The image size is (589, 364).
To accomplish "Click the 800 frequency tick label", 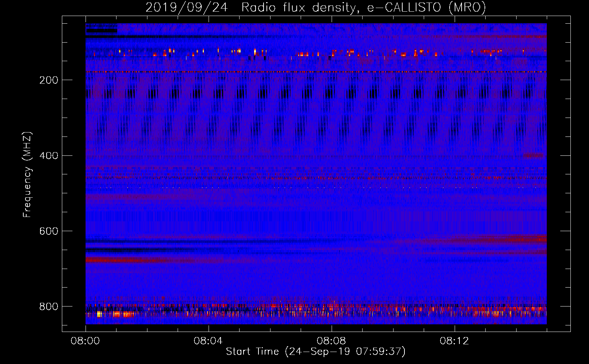I will click(49, 307).
